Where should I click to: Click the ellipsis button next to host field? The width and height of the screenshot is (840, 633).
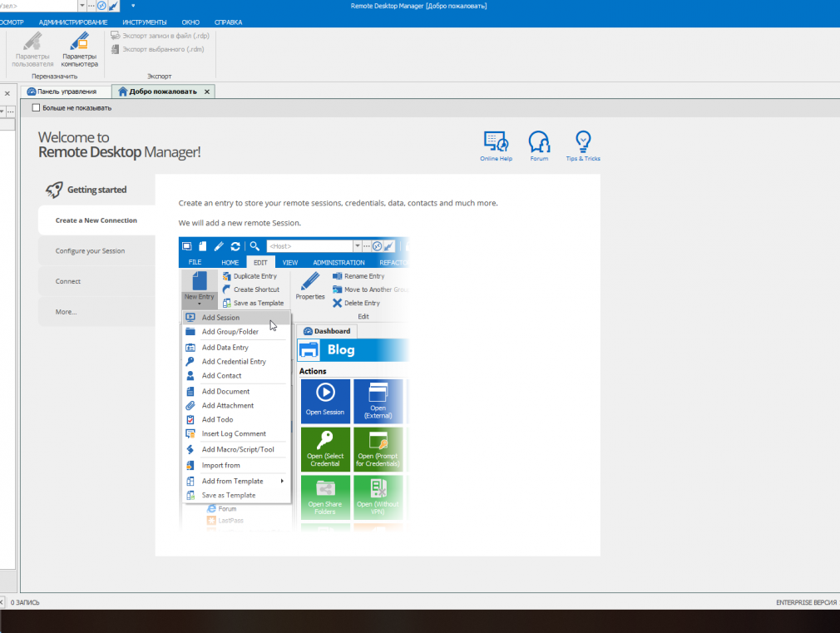[x=91, y=6]
